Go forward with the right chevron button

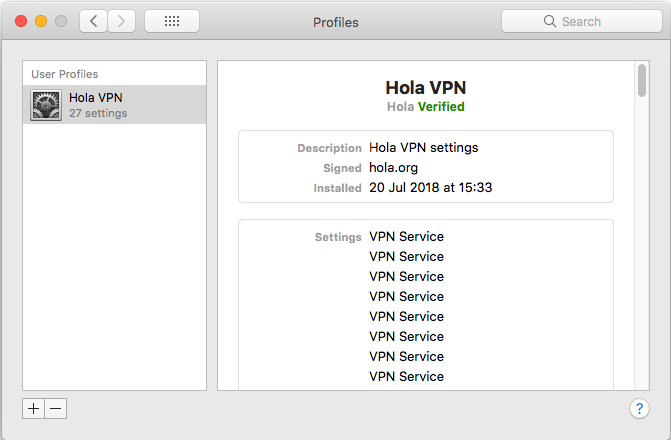[x=122, y=21]
